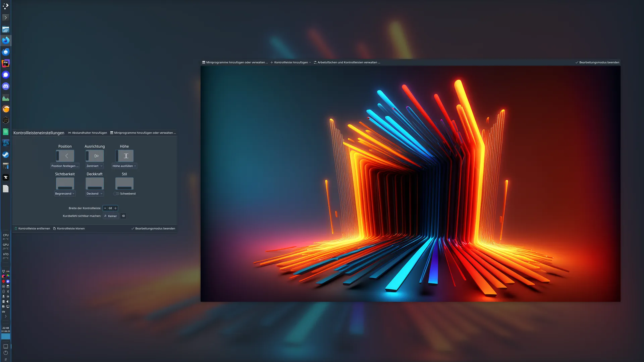Open Thunderbird mail client icon
The height and width of the screenshot is (362, 644).
coord(6,52)
